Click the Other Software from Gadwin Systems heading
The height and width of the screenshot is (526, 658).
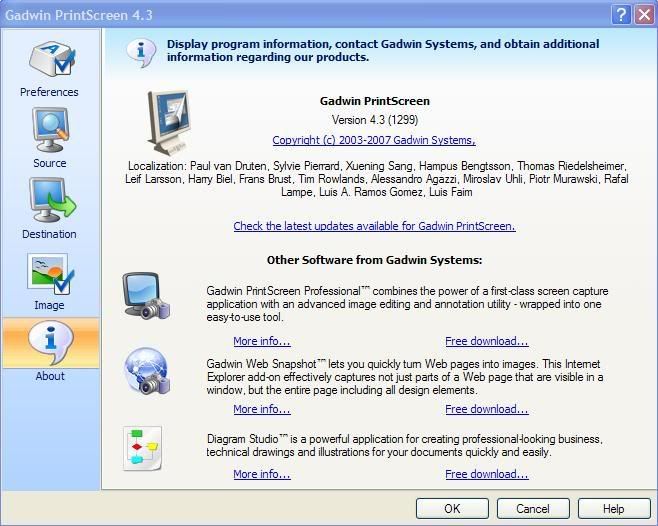pyautogui.click(x=374, y=260)
